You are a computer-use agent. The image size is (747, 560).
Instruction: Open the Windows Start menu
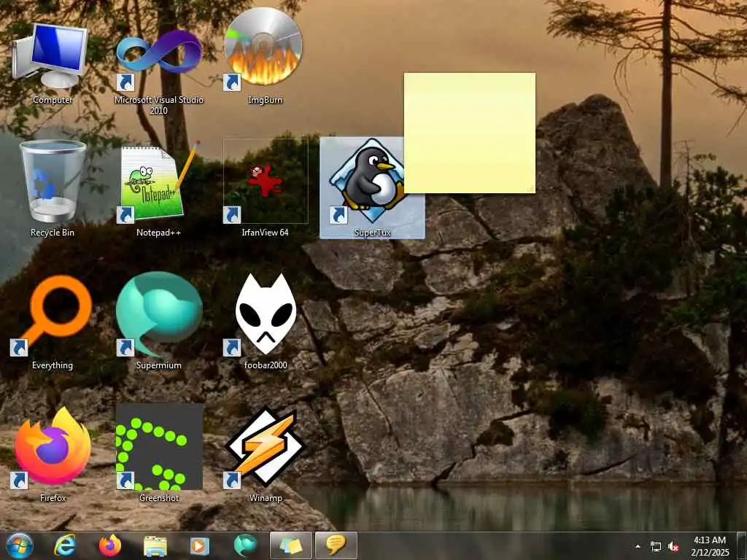pyautogui.click(x=19, y=545)
